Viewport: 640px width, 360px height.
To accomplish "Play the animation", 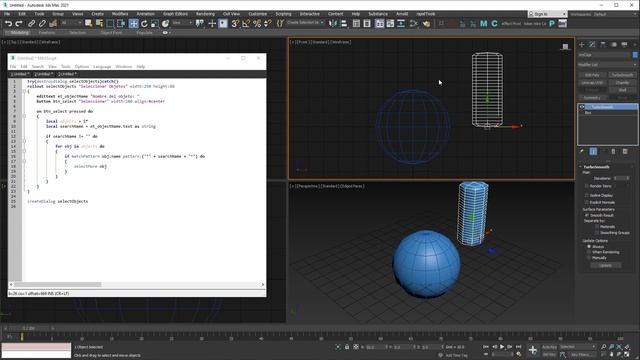I will click(502, 347).
